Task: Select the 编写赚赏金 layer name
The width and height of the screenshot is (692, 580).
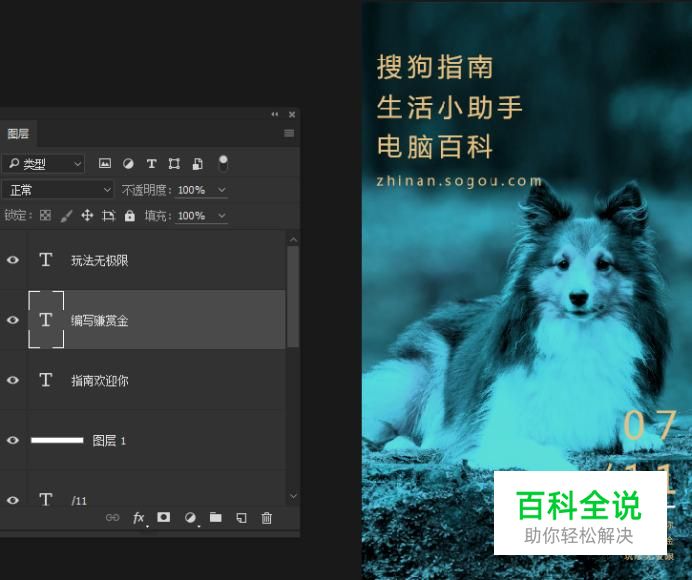Action: [100, 320]
